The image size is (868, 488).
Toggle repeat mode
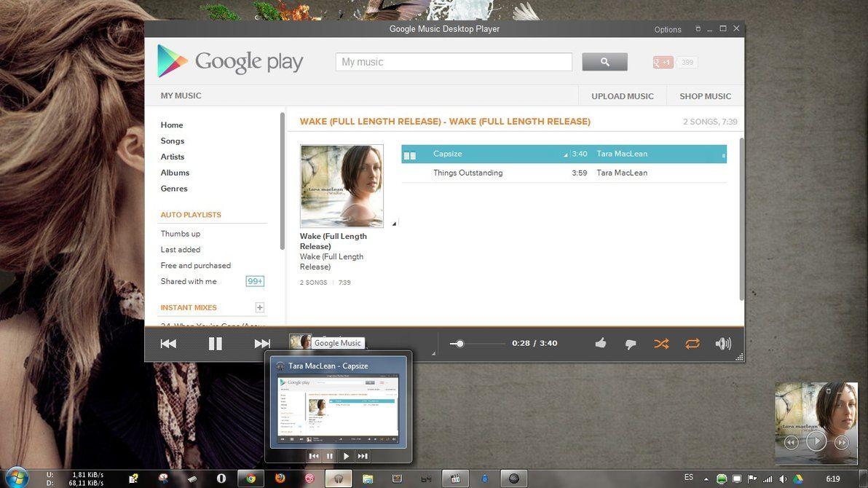pos(692,344)
